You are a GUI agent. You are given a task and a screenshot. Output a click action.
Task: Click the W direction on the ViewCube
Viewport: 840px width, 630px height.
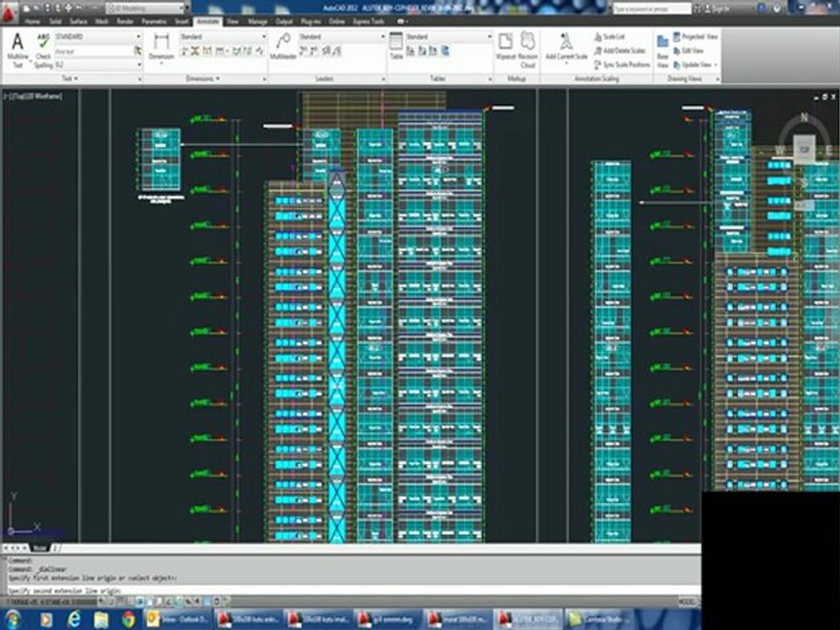click(780, 150)
